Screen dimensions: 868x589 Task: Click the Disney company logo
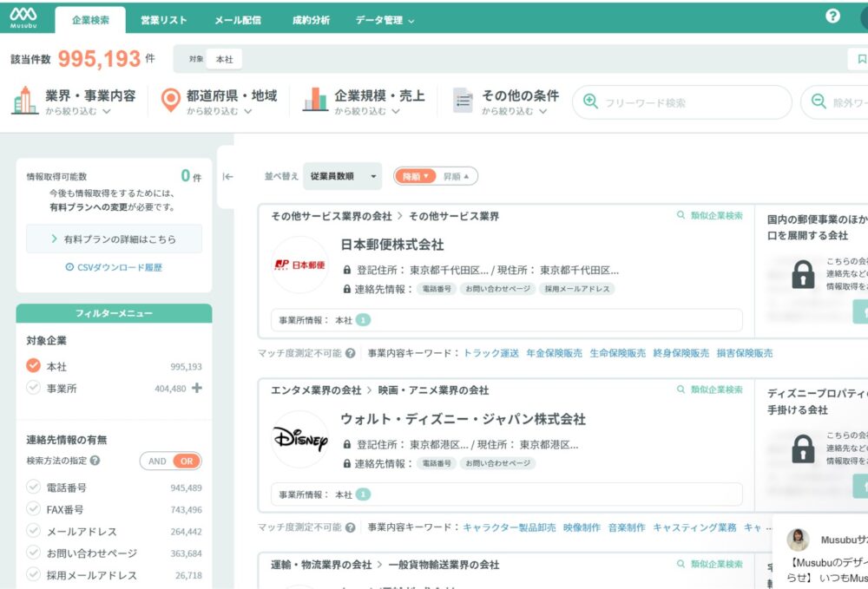(x=299, y=440)
